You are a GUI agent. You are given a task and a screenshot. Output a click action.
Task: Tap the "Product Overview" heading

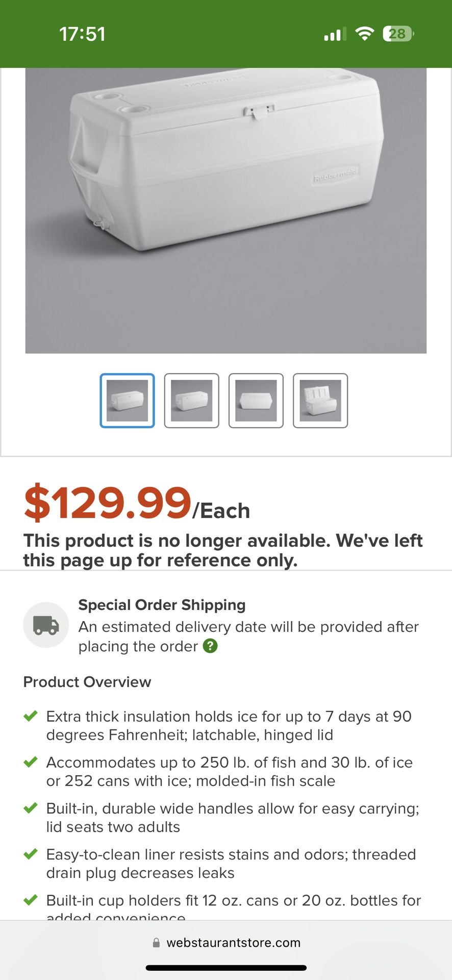pyautogui.click(x=87, y=682)
